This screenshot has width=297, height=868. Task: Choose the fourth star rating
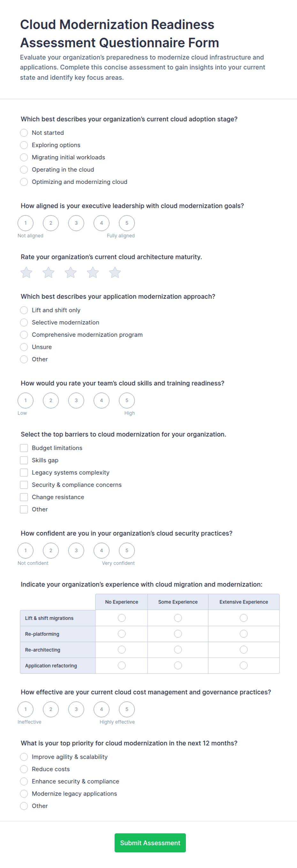point(93,272)
